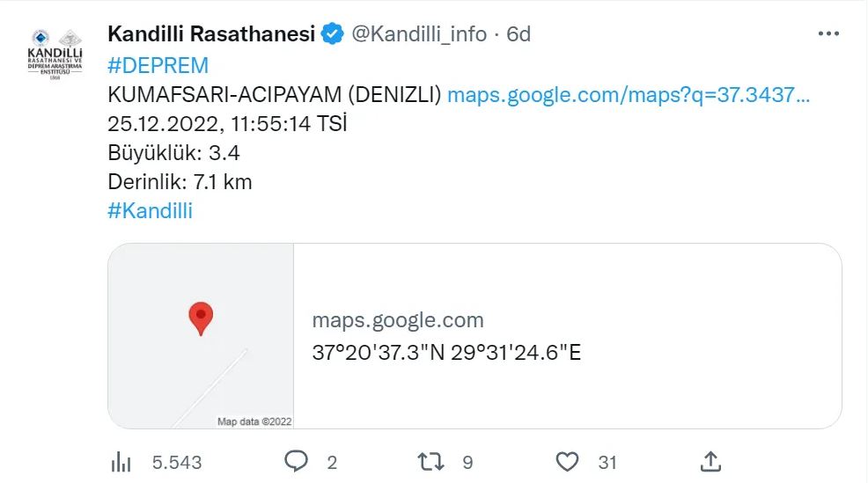
Task: View tweet analytics bar chart icon
Action: [x=121, y=462]
